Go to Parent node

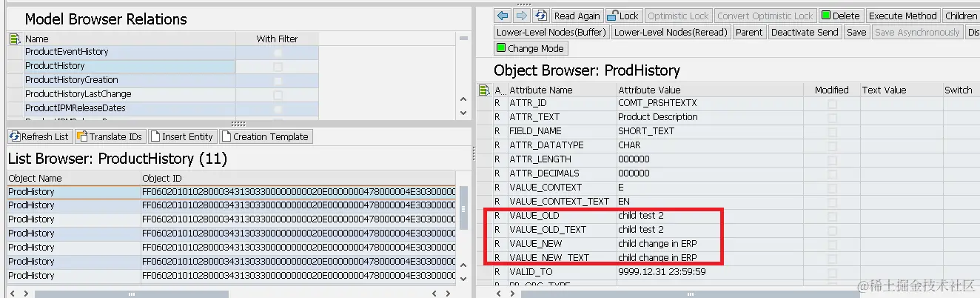(x=749, y=32)
